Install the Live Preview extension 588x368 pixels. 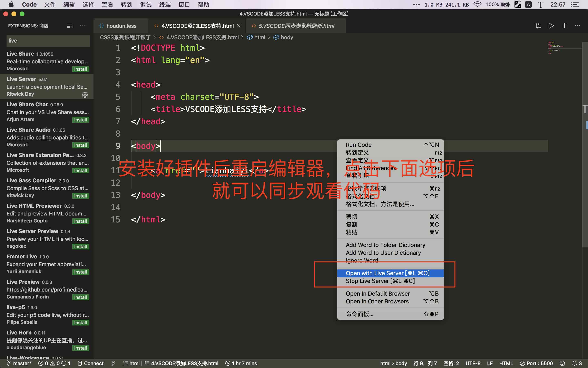(80, 297)
